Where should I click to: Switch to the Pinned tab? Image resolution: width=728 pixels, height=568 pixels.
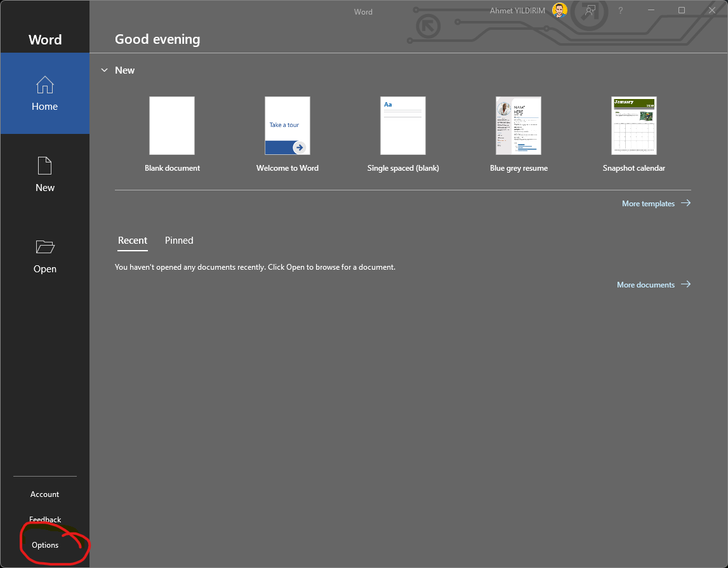point(179,241)
